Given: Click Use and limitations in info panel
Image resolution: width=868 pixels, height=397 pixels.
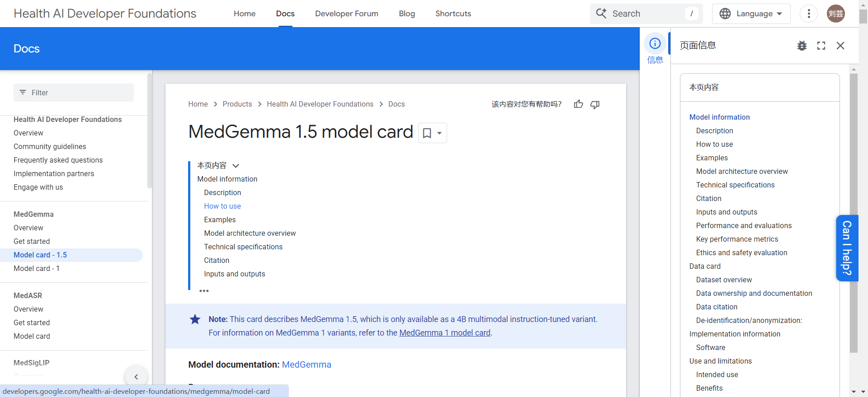Looking at the screenshot, I should tap(720, 361).
